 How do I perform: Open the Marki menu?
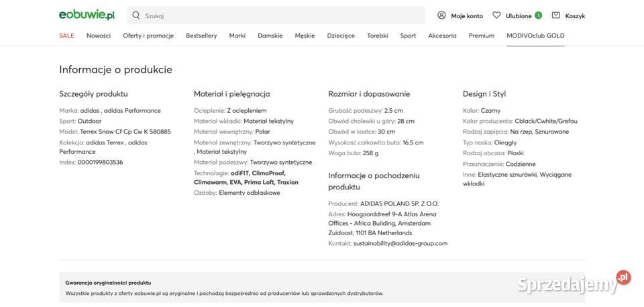pyautogui.click(x=237, y=36)
